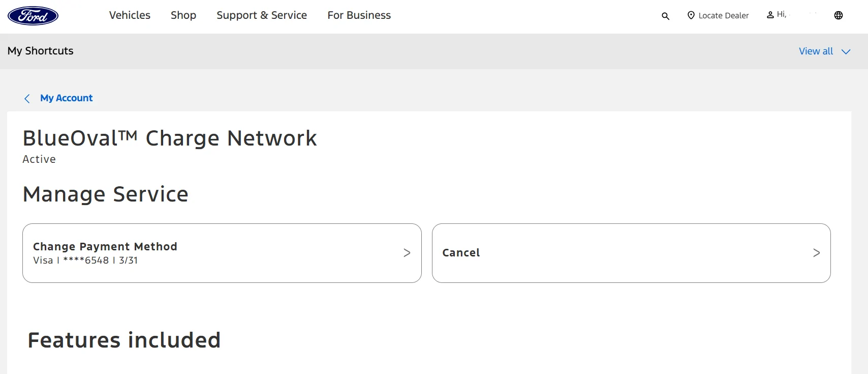Viewport: 868px width, 374px height.
Task: Click the Locate Dealer map pin icon
Action: [x=691, y=15]
